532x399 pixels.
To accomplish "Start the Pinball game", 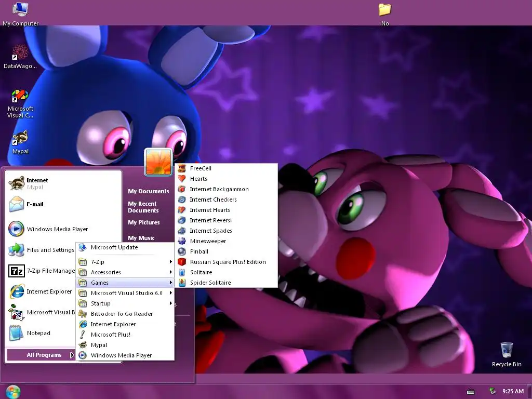I will click(199, 251).
